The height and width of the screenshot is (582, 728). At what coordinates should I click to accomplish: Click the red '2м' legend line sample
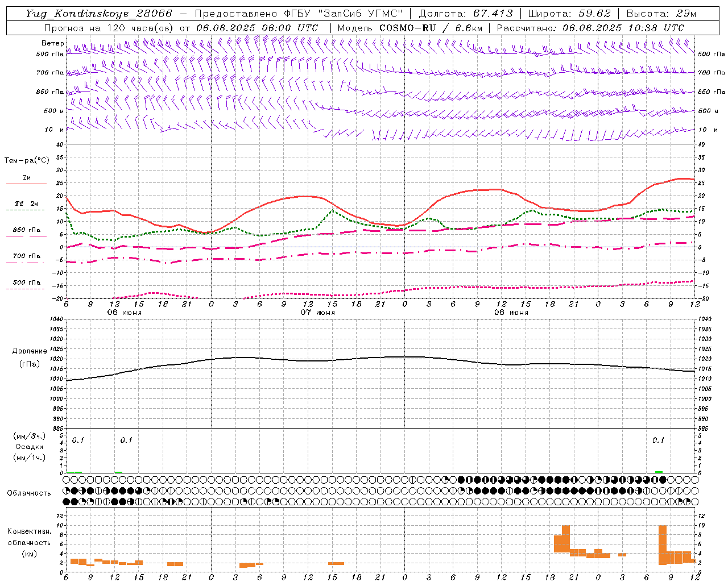pos(26,184)
